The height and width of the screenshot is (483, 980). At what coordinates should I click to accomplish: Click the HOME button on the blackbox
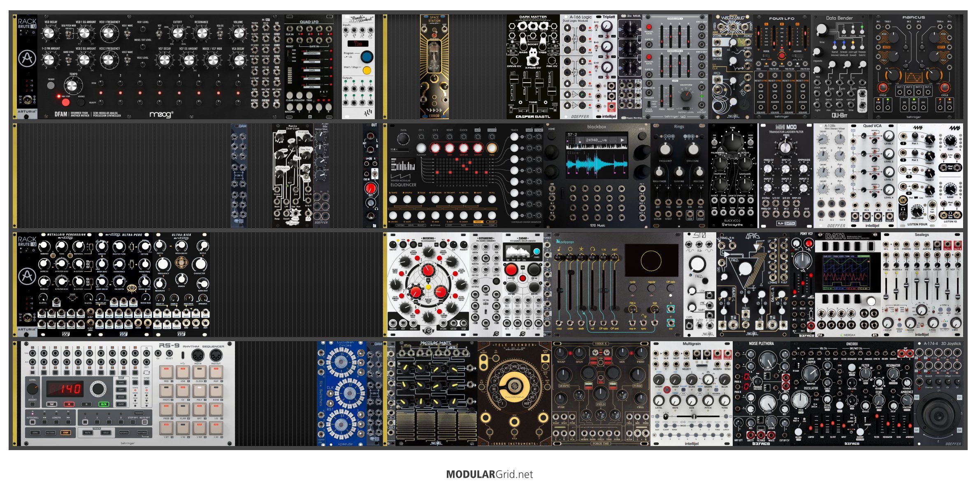tap(552, 135)
